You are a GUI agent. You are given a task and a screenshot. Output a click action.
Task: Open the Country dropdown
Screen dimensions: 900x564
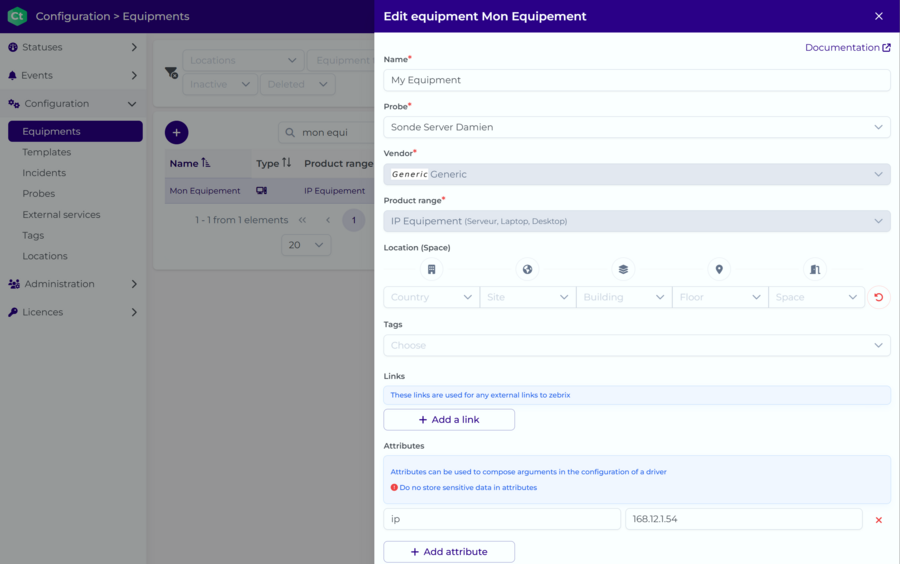pos(431,297)
